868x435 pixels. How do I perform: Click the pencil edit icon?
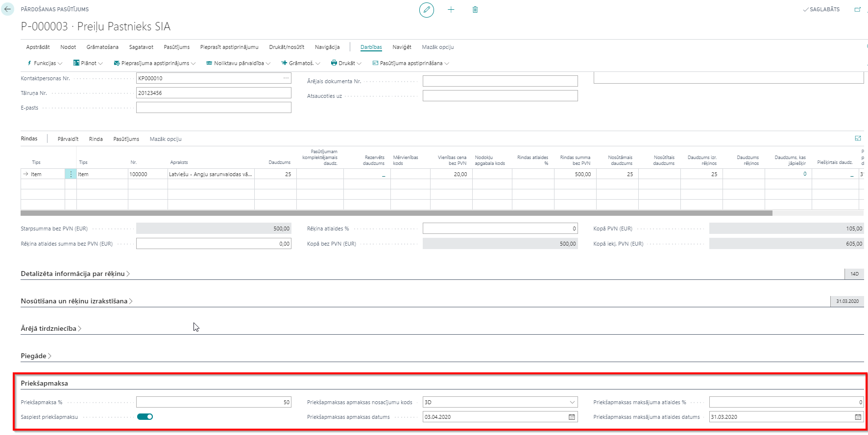427,10
